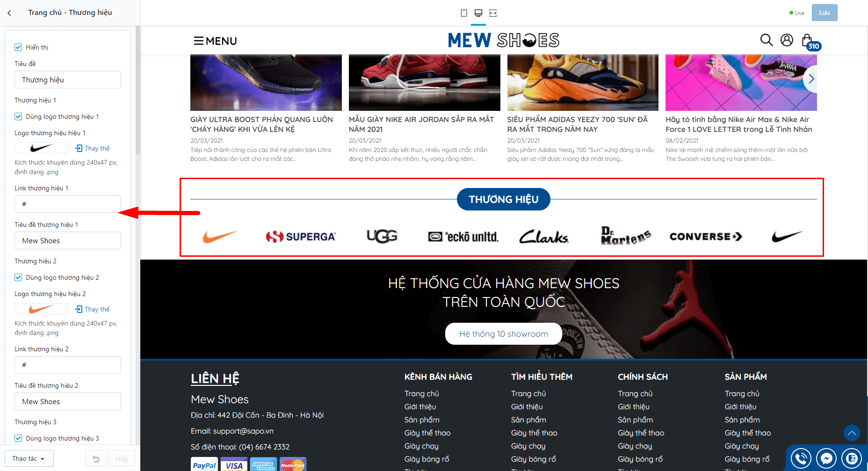Click the black Nike logo in brand strip

click(787, 237)
